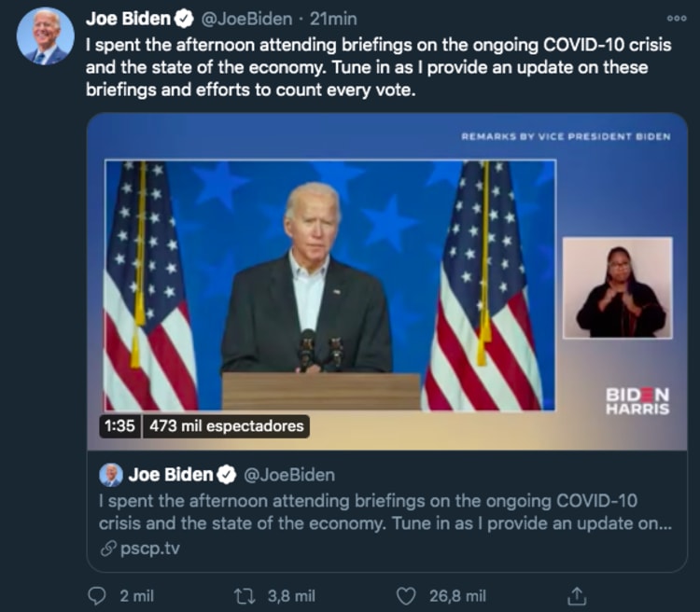The image size is (700, 612).
Task: Click the @JoeBiden handle in the tweet header
Action: [245, 19]
